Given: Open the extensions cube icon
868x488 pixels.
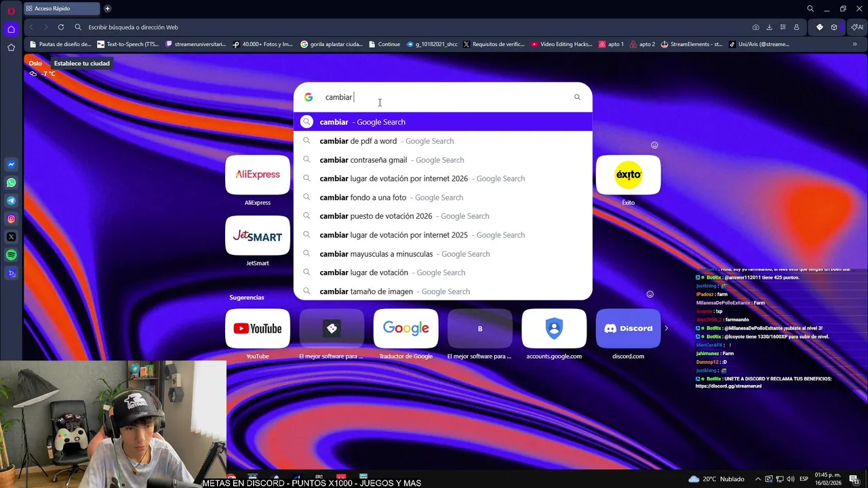Looking at the screenshot, I should [834, 27].
